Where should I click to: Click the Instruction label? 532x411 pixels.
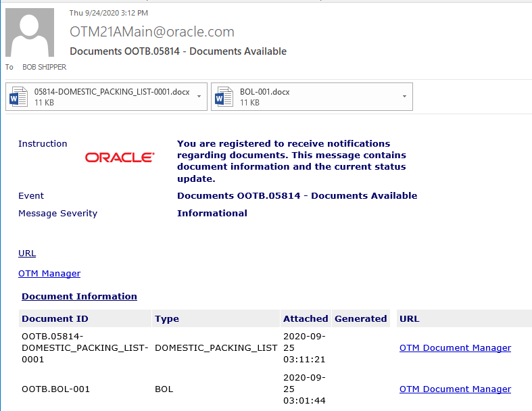coord(43,143)
